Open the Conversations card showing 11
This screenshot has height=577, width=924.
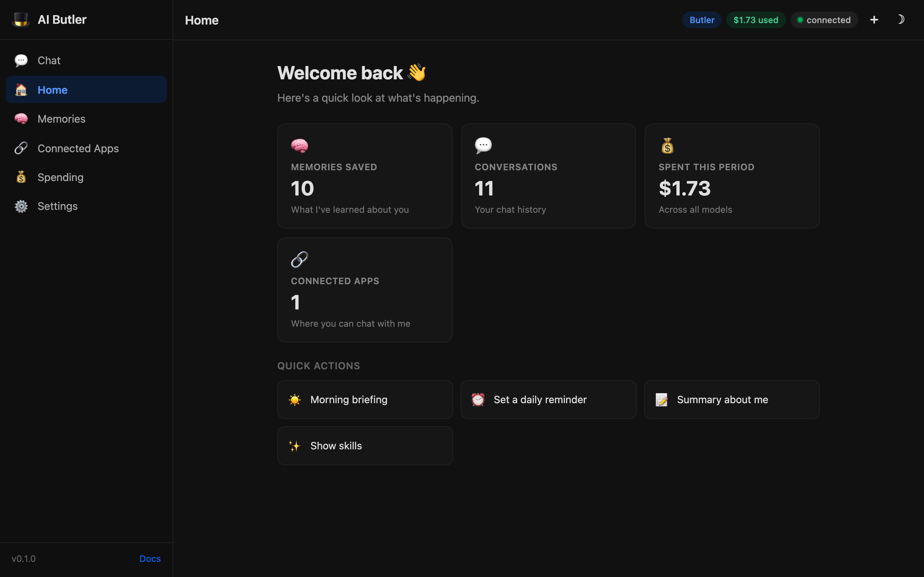pos(549,176)
